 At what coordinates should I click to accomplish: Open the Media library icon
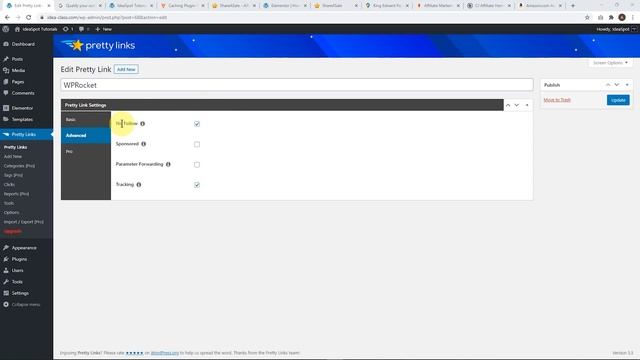[x=6, y=70]
